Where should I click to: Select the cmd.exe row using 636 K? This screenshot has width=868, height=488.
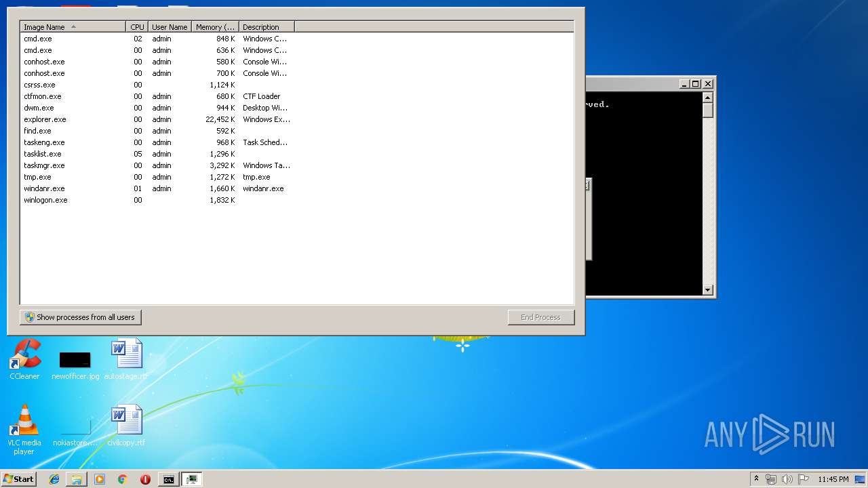click(x=297, y=50)
